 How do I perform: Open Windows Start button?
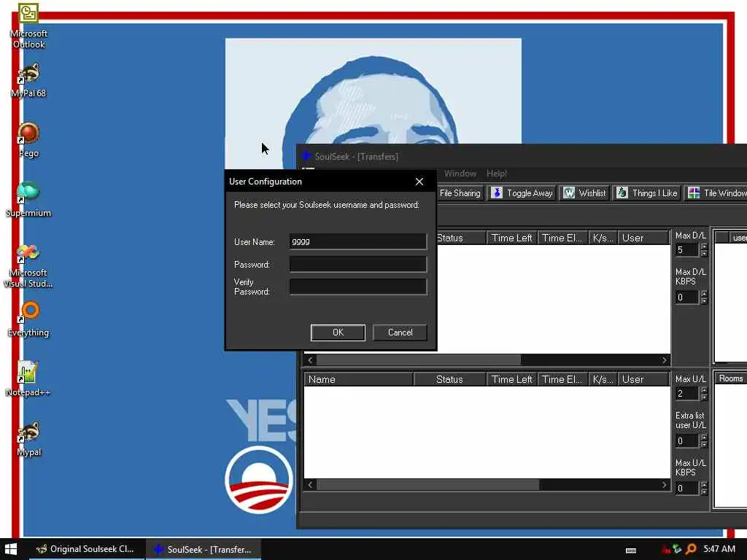[10, 549]
